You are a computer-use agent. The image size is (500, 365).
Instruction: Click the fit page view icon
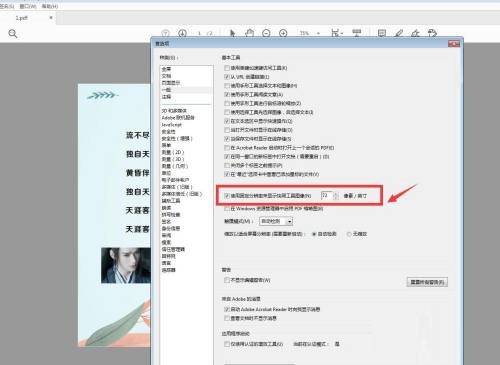[336, 33]
